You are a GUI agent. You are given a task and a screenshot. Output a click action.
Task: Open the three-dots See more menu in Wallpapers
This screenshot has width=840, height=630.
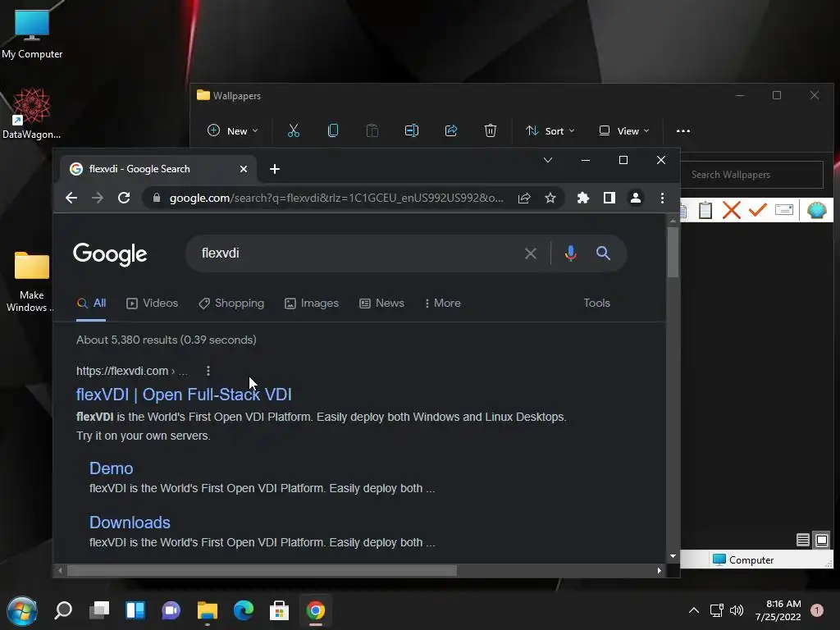(683, 130)
